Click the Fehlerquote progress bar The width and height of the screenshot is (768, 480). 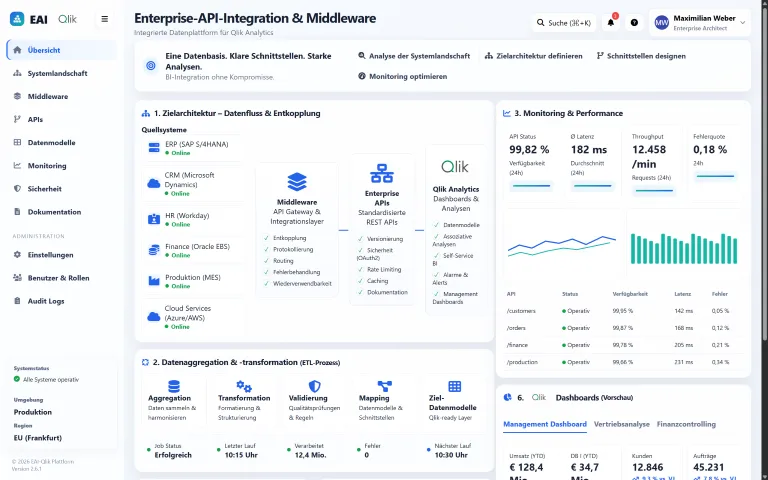coord(715,176)
